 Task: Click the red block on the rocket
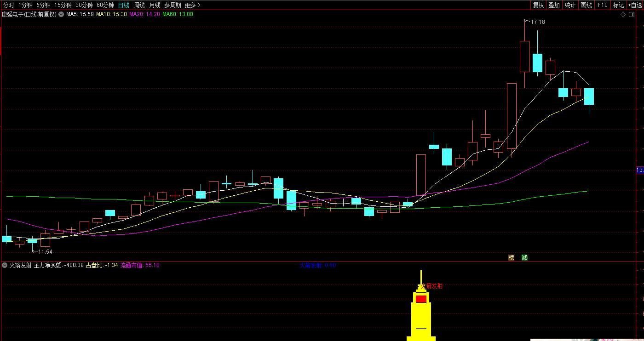(421, 299)
